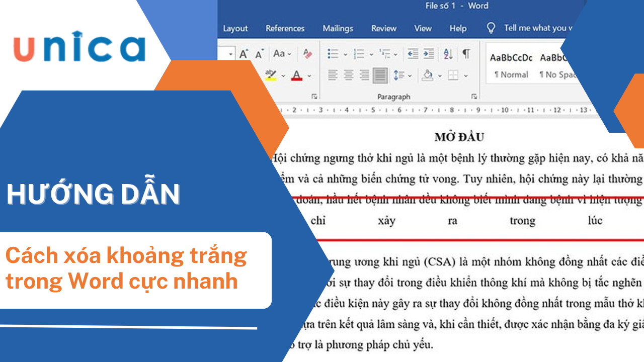Click the Increase Font Size icon
644x362 pixels.
244,54
